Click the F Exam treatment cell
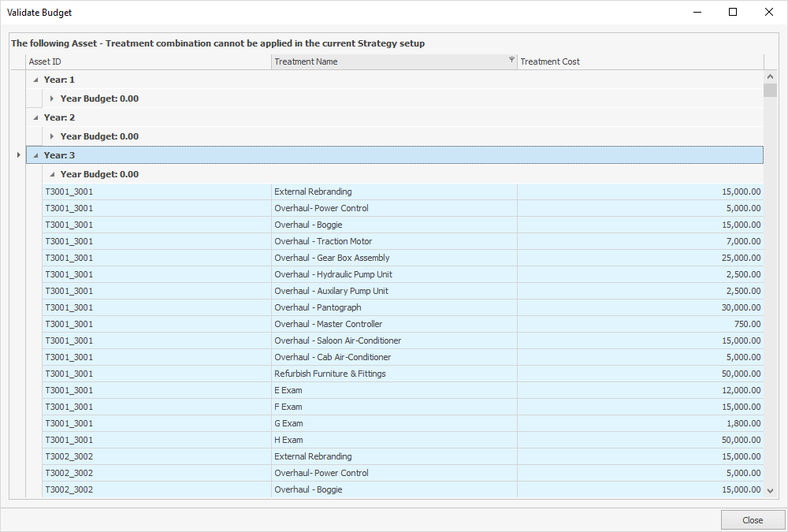 click(394, 407)
